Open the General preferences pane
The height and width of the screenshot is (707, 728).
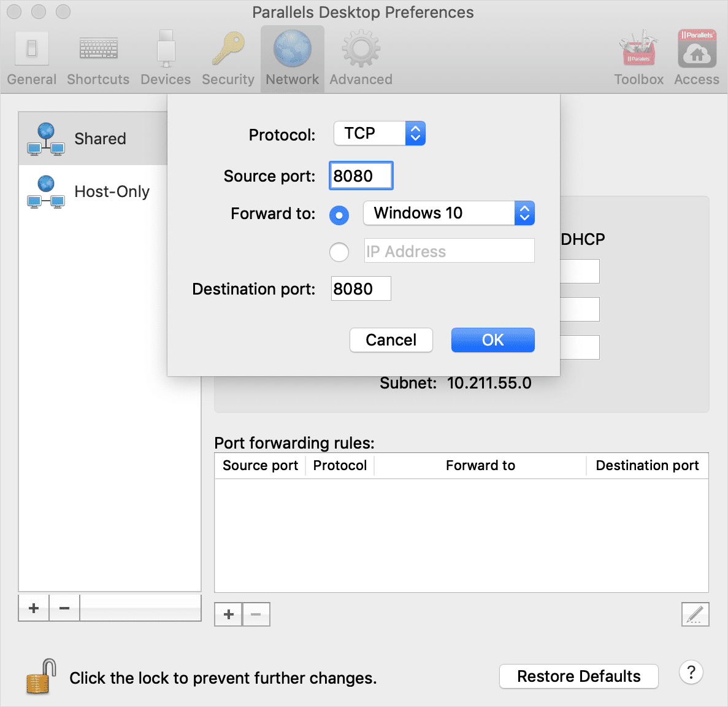click(31, 58)
